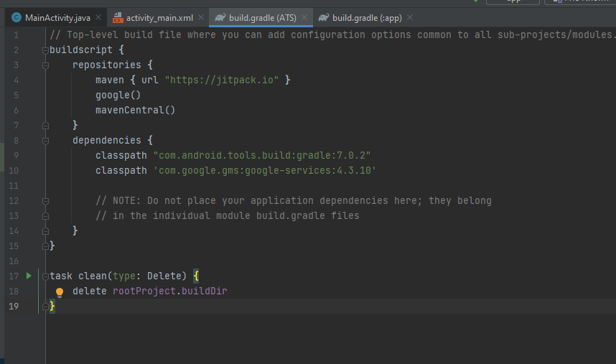The height and width of the screenshot is (364, 616).
Task: Fold buildscript closing brace on line 15
Action: (45, 246)
